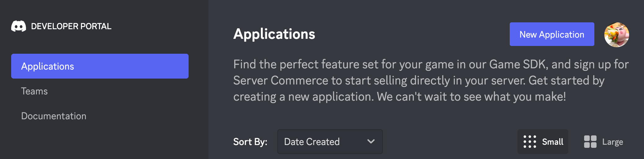
Task: Open Documentation from the sidebar
Action: tap(54, 116)
